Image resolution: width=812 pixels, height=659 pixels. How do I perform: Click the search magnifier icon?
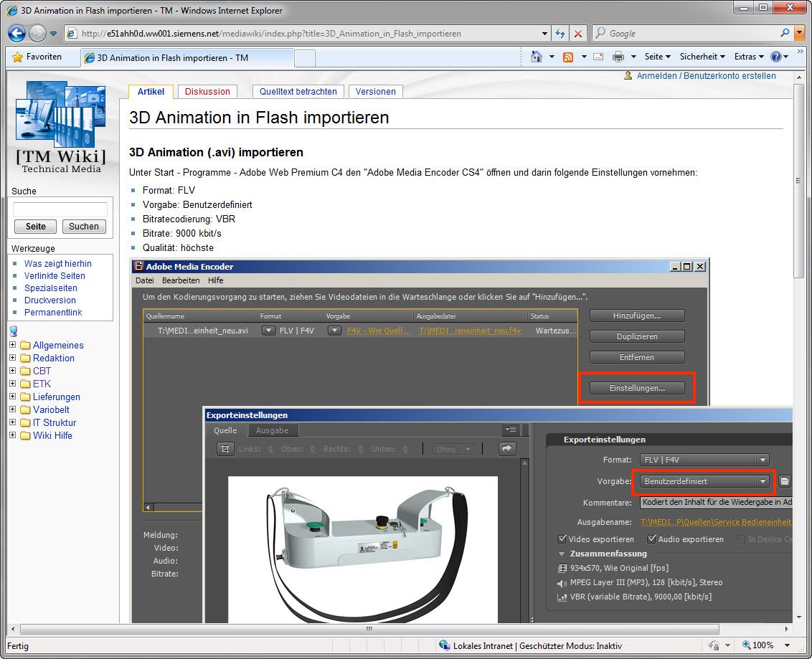[x=785, y=33]
